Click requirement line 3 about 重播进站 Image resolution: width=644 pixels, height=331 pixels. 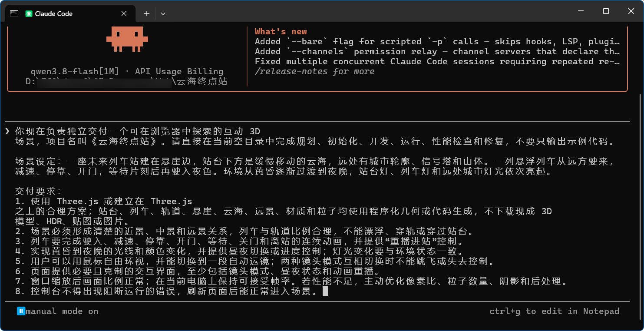[241, 241]
